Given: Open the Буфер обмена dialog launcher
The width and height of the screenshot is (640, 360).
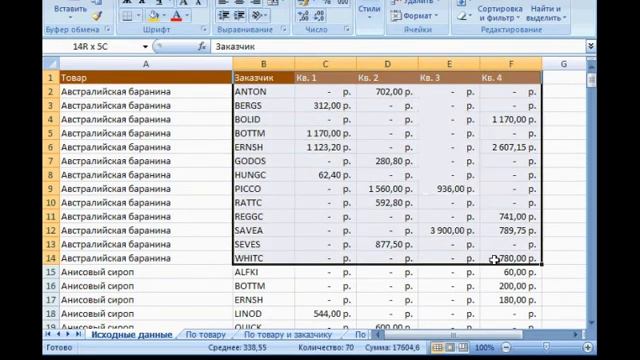Looking at the screenshot, I should pos(107,29).
